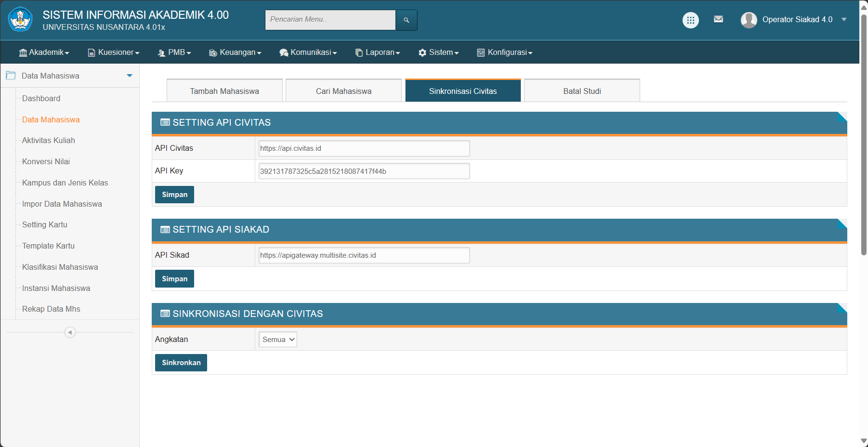Collapse sidebar with the left arrow circle
This screenshot has height=447, width=868.
tap(70, 332)
